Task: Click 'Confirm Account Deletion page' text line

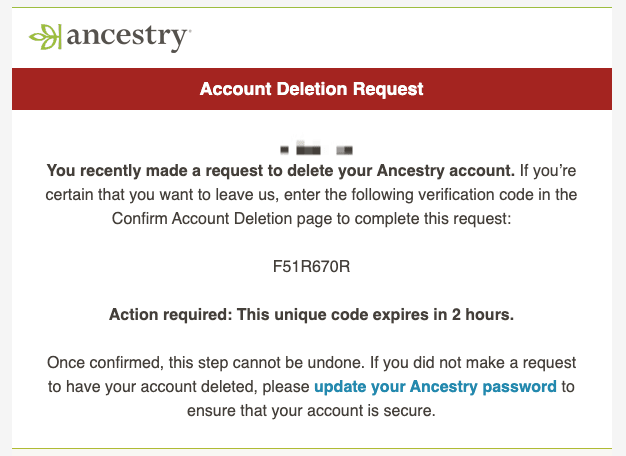Action: tap(311, 219)
